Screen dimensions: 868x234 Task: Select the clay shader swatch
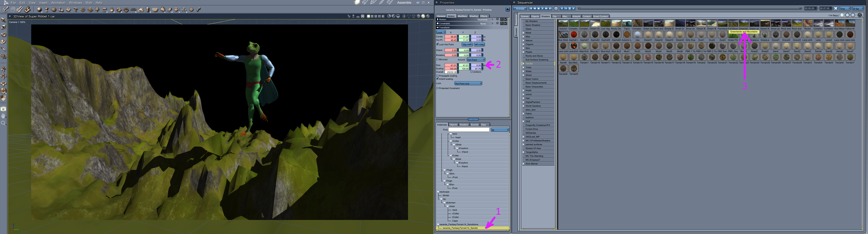[638, 34]
